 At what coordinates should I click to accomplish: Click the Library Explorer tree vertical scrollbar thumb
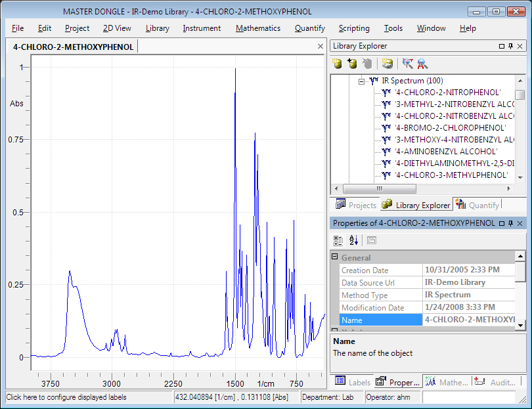point(520,95)
